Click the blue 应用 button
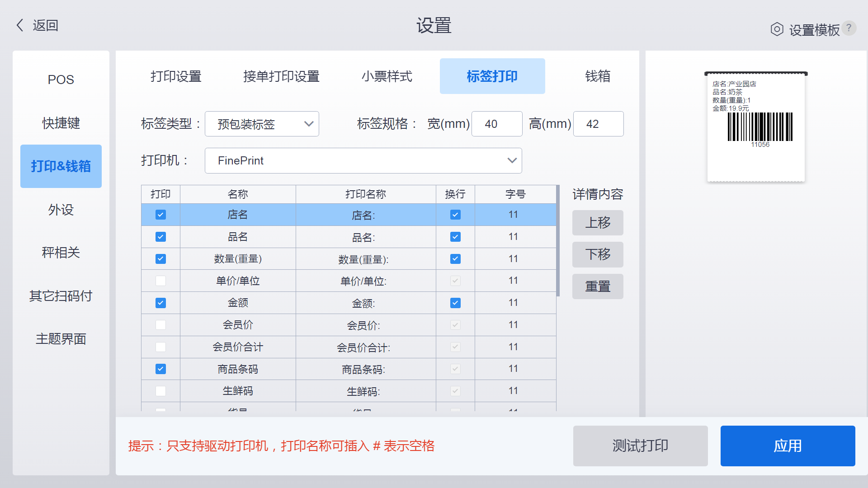The width and height of the screenshot is (868, 488). click(787, 446)
